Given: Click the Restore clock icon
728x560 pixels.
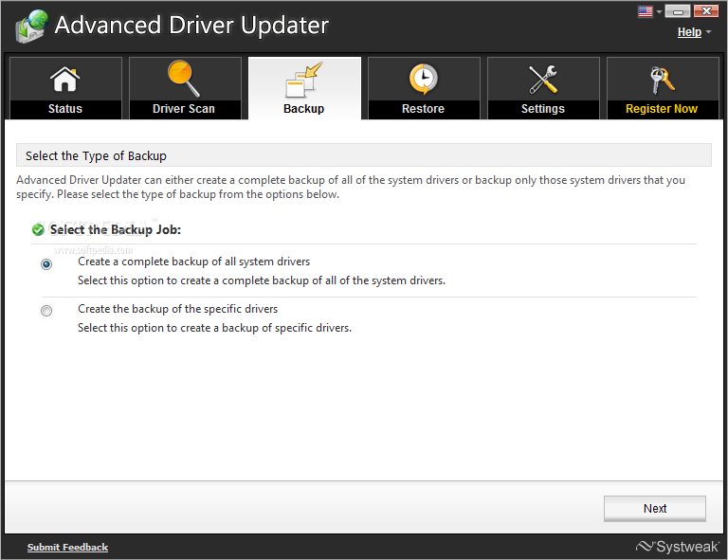Looking at the screenshot, I should 423,79.
